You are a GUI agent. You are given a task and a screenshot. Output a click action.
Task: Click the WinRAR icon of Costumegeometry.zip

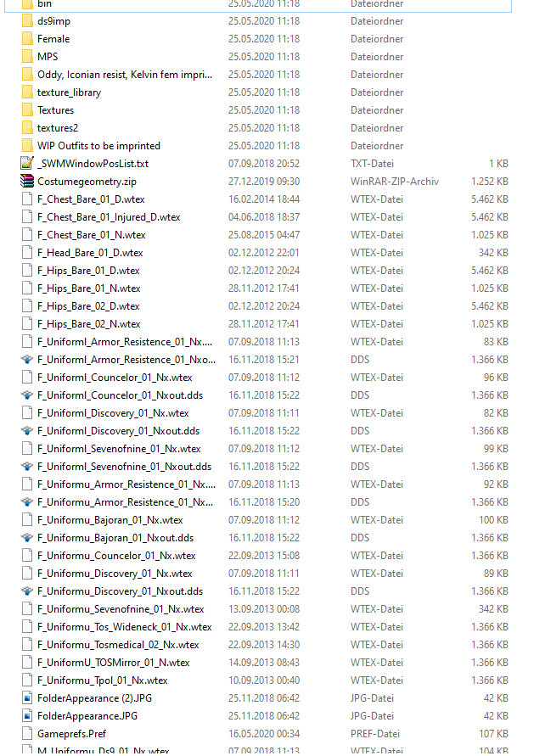(27, 182)
